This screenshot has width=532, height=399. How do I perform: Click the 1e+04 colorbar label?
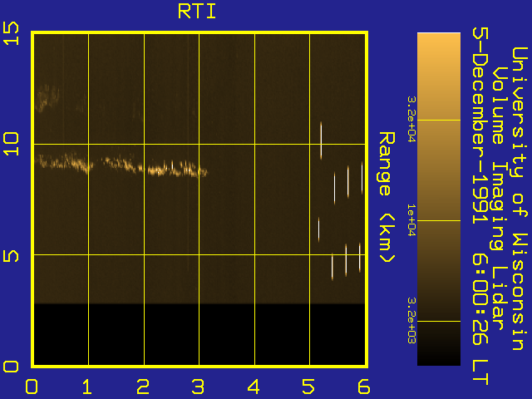tap(411, 220)
